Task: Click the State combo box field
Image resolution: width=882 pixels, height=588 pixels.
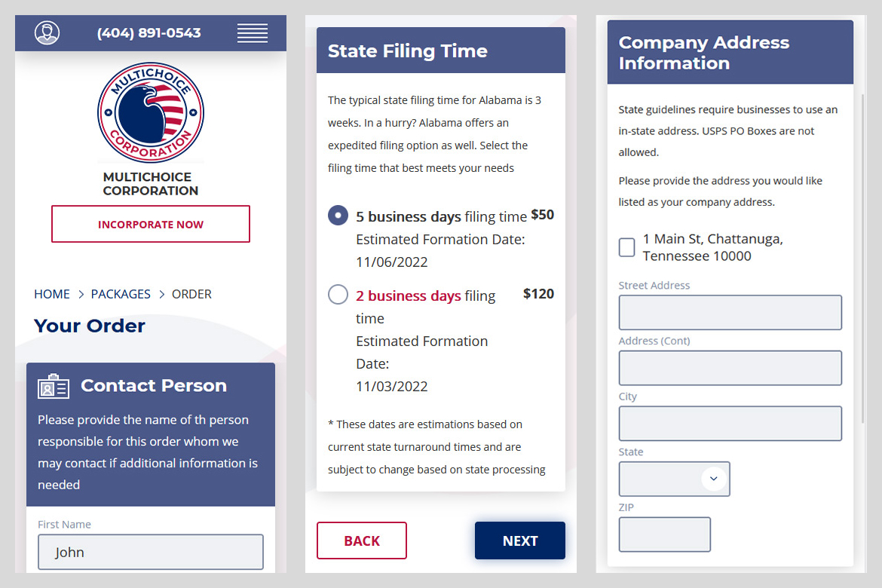Action: (675, 479)
